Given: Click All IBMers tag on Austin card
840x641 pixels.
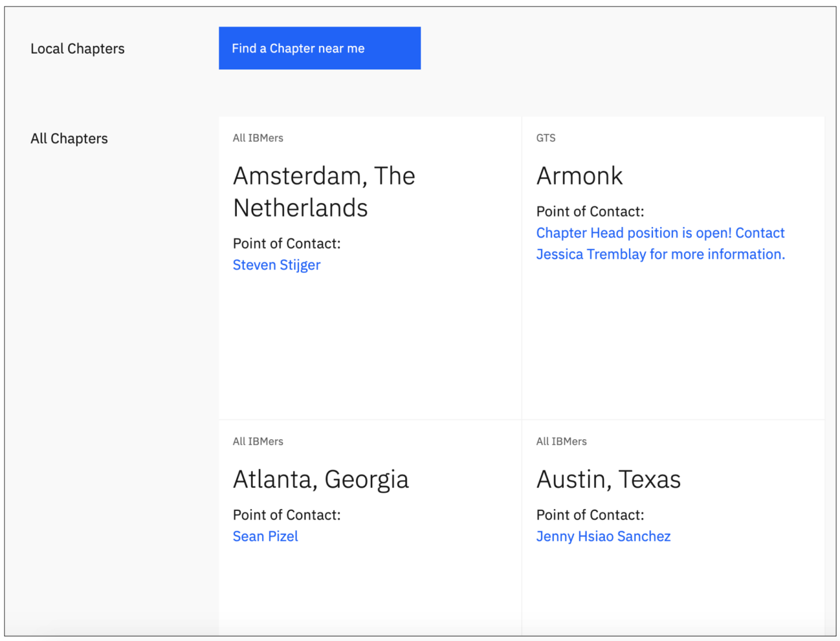Looking at the screenshot, I should tap(562, 441).
